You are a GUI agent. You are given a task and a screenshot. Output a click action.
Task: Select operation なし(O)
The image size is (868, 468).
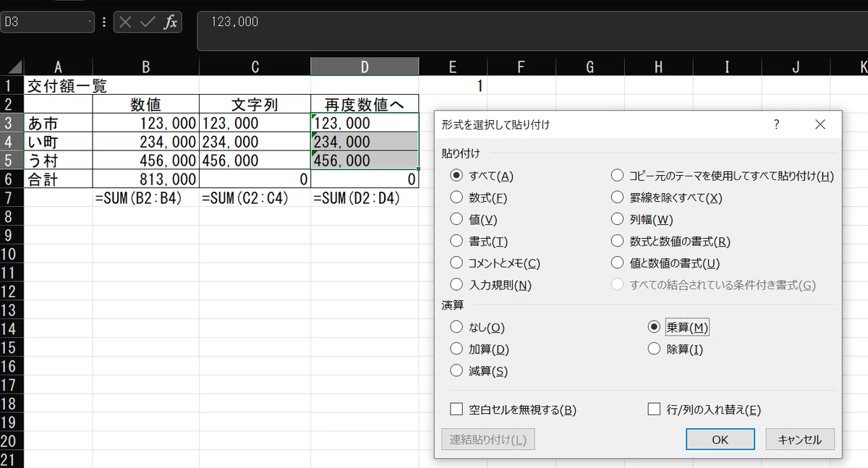[477, 327]
